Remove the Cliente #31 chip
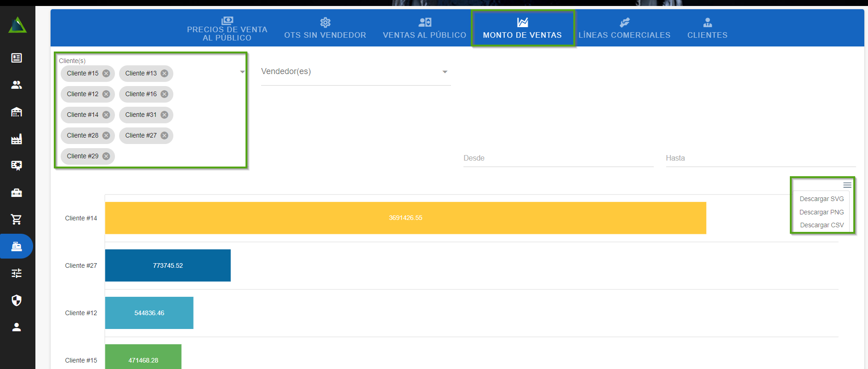This screenshot has width=868, height=369. click(x=165, y=115)
